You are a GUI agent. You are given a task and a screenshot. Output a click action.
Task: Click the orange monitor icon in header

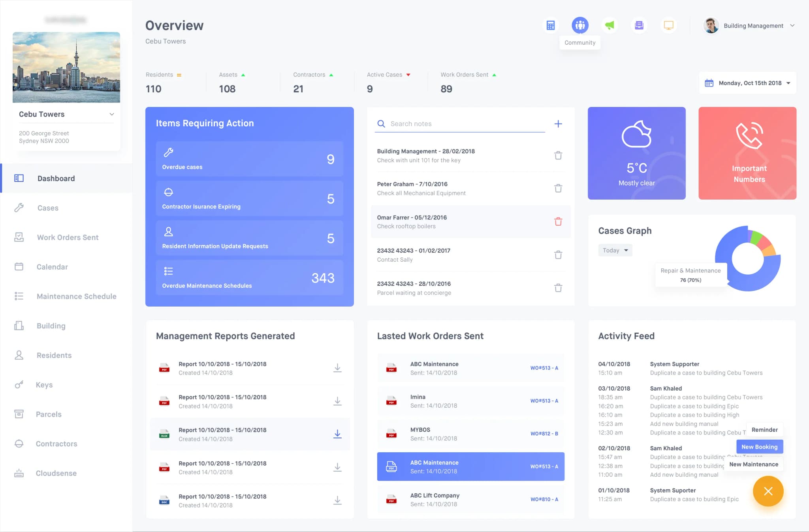point(668,25)
